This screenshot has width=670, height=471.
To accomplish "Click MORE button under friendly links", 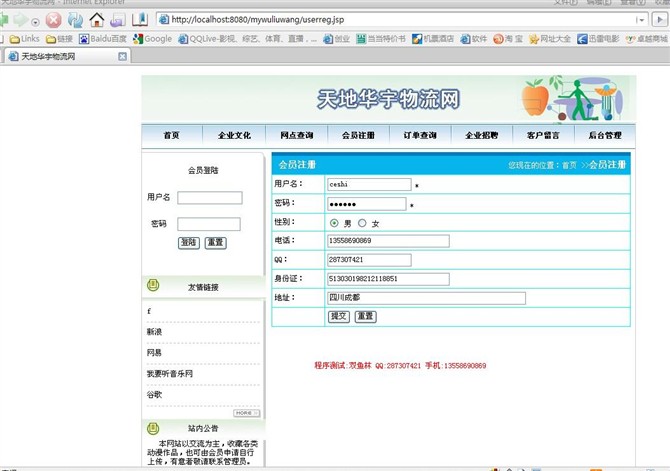I will point(247,413).
